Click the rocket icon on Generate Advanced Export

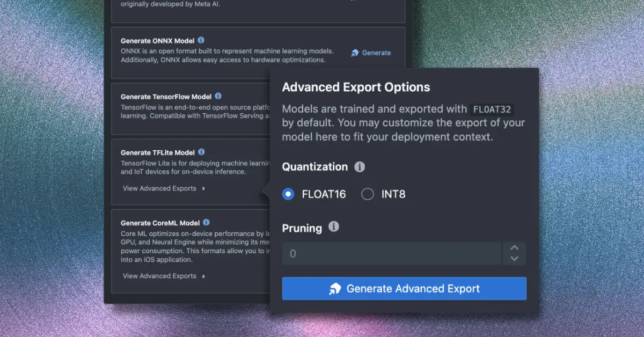click(336, 288)
